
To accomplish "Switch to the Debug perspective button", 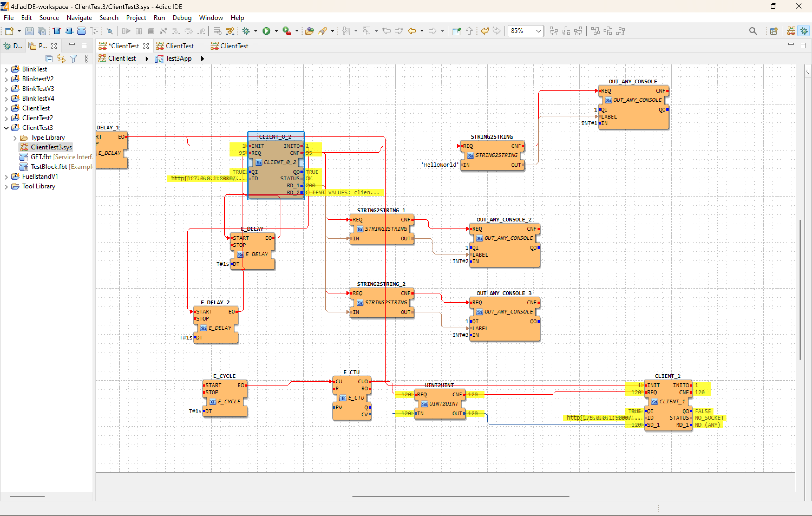I will 804,31.
